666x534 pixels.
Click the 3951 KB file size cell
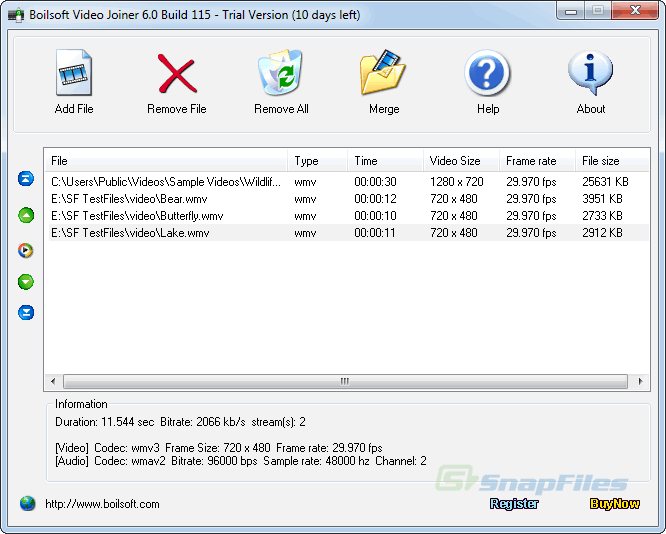602,199
